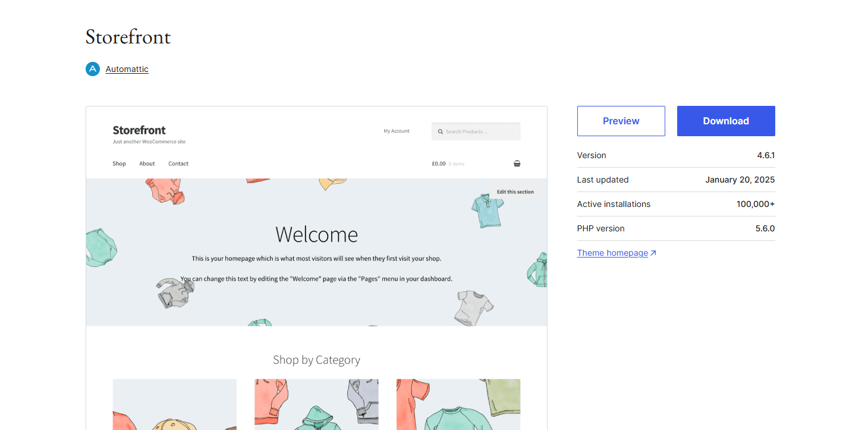The width and height of the screenshot is (868, 430).
Task: Click the Just another WooCommerce site tagline
Action: click(149, 142)
